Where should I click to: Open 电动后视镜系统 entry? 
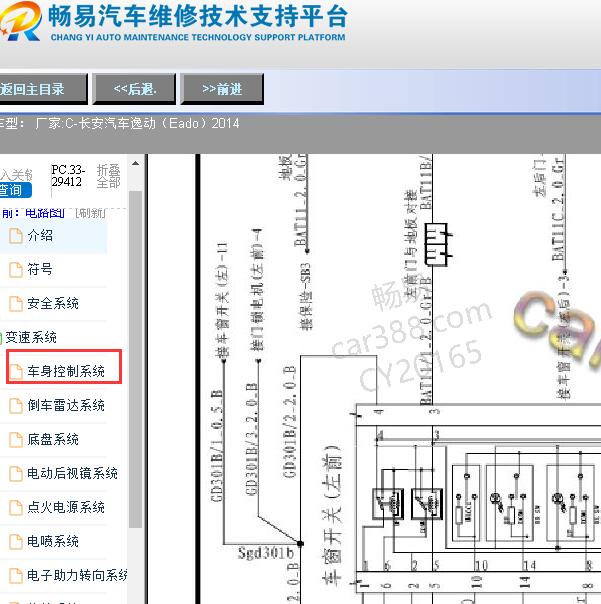point(72,473)
